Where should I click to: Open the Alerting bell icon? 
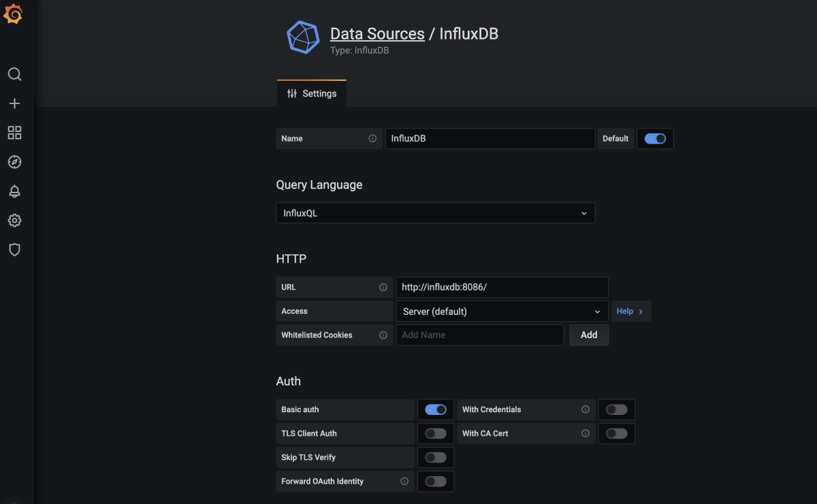click(14, 191)
